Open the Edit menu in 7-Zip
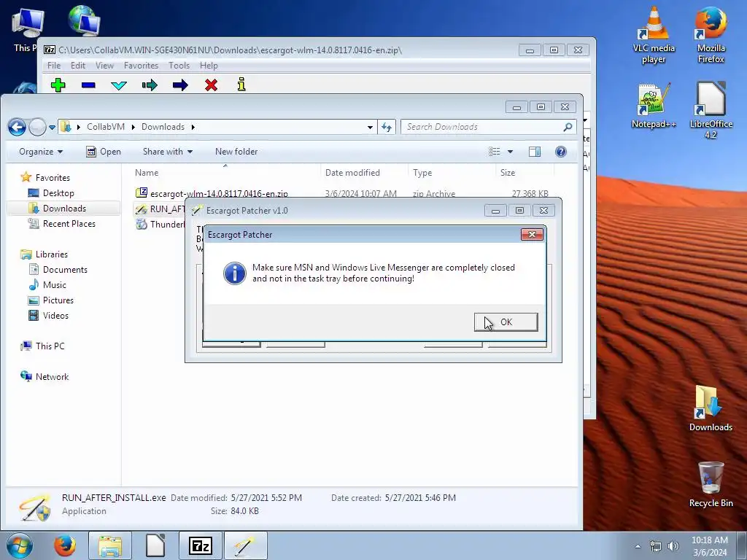 [78, 65]
